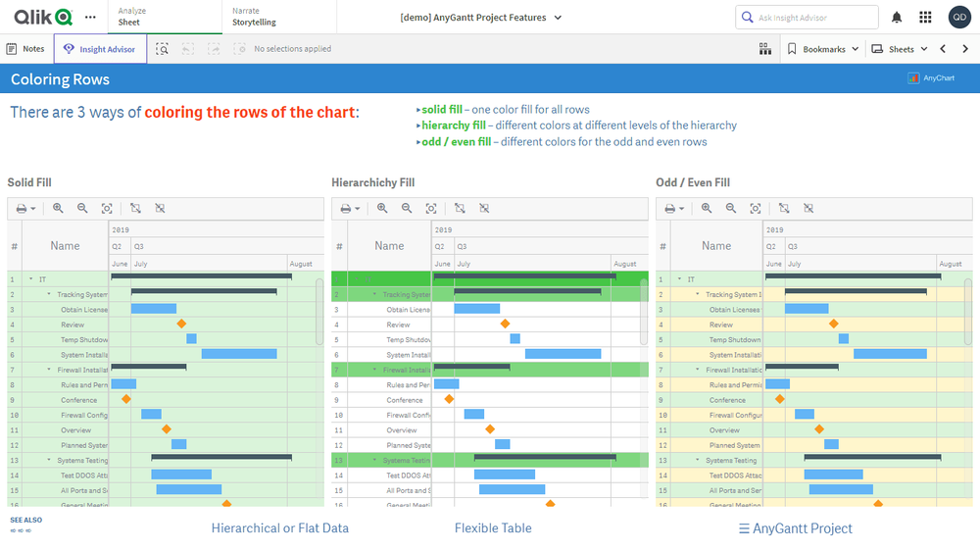The height and width of the screenshot is (551, 980).
Task: Click the expand all icon in Solid Fill toolbar
Action: [x=135, y=209]
